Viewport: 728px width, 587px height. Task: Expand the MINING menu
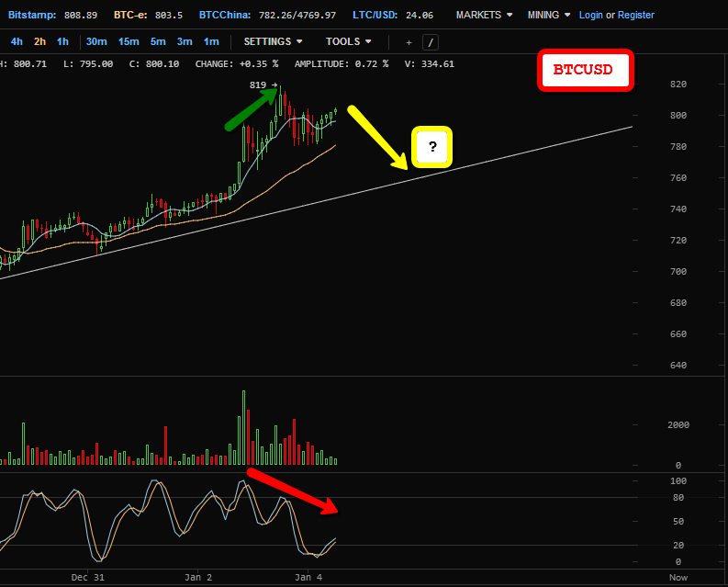[548, 15]
